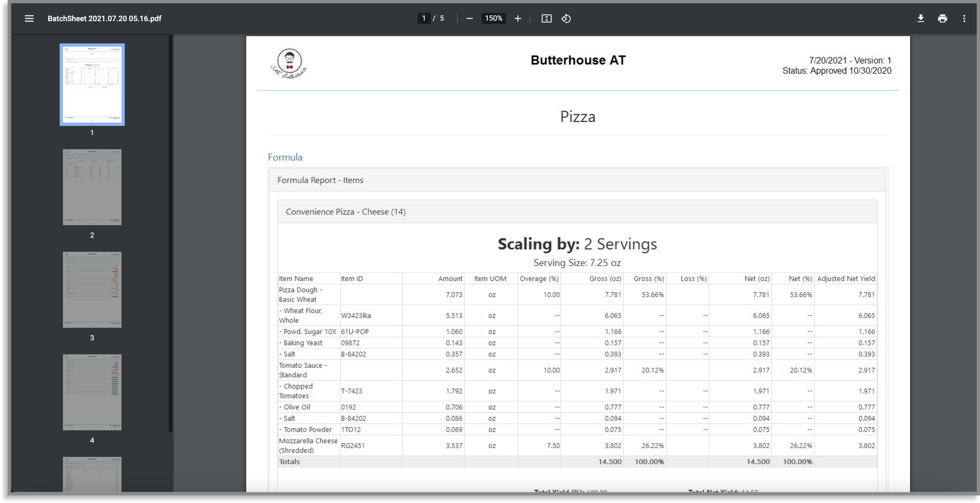Click the Baking Yeast item name

tap(300, 343)
